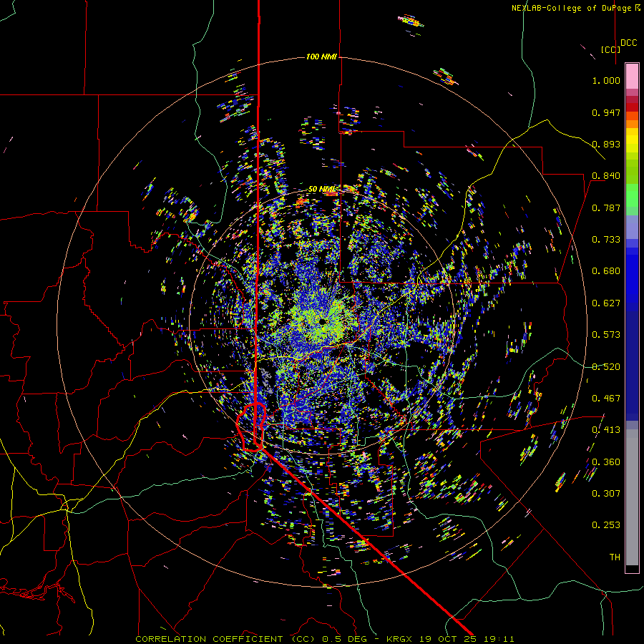Click the DCC label above the color bar

(x=628, y=43)
